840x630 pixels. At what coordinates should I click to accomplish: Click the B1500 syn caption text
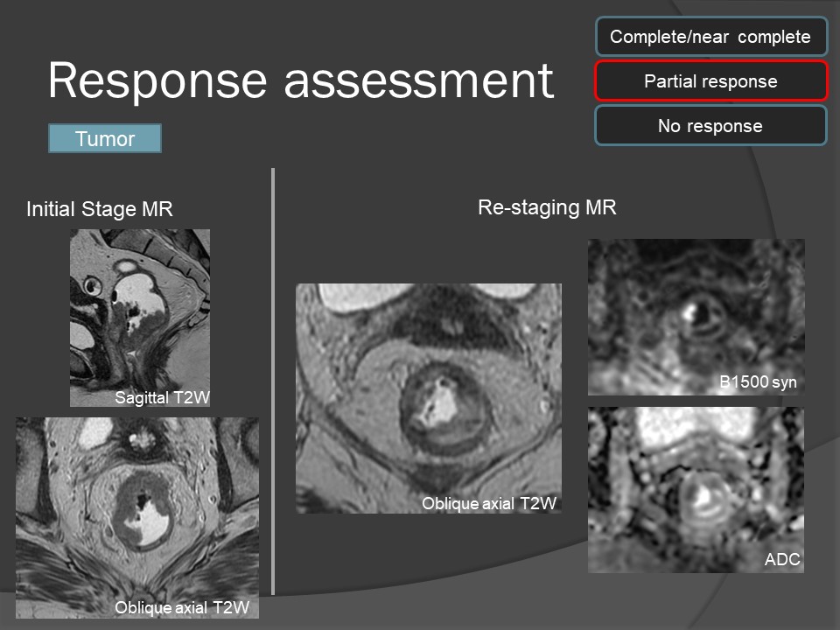point(756,383)
